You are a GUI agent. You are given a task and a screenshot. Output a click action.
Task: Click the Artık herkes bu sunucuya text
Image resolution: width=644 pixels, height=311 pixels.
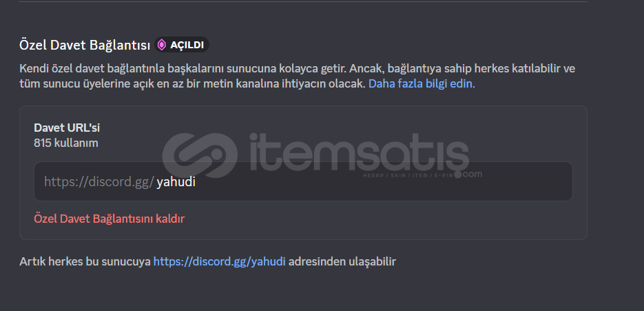click(x=85, y=261)
